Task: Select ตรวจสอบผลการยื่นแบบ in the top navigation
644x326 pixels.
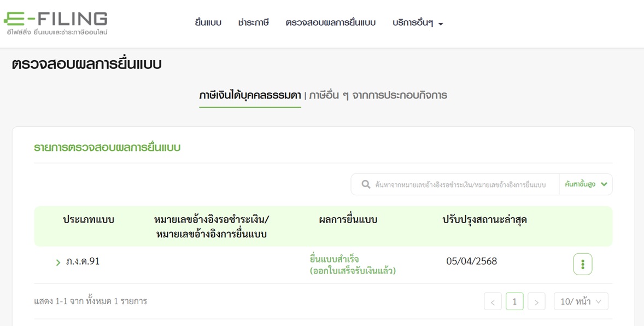Action: click(x=330, y=23)
